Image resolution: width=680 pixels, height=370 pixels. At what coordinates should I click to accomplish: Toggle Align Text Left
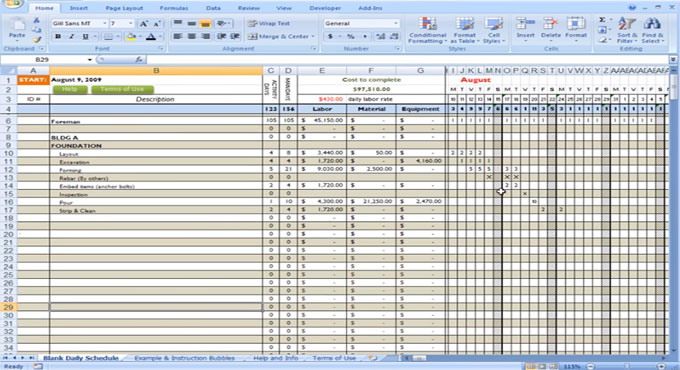178,36
